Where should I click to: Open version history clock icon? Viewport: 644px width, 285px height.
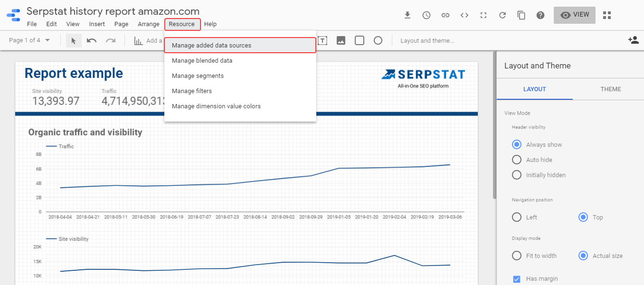point(426,15)
